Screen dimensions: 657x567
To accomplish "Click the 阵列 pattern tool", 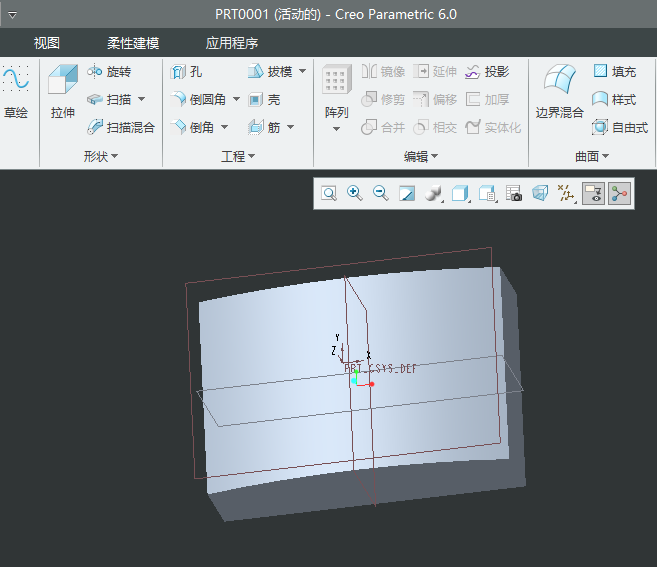I will click(x=336, y=92).
